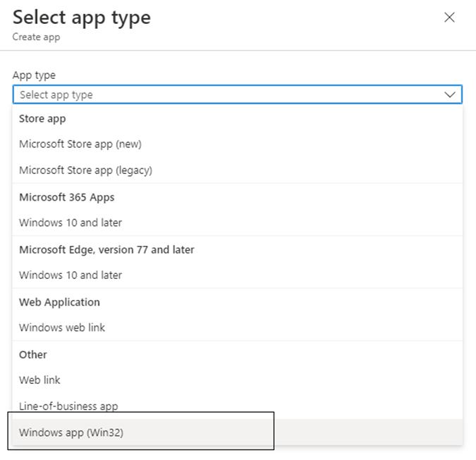Click the Web Application group header

tap(59, 302)
